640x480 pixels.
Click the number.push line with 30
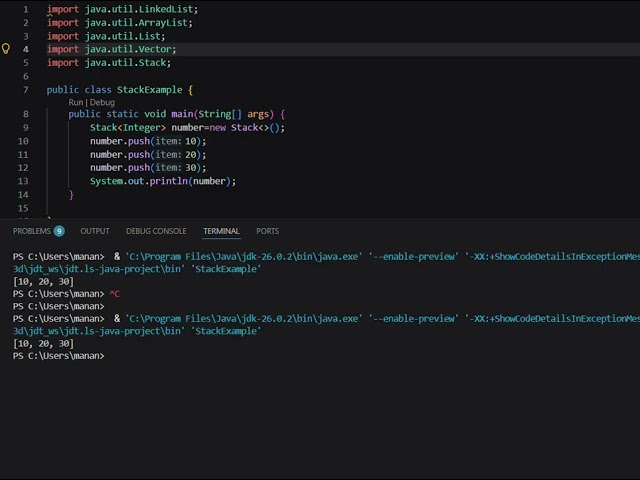(148, 168)
